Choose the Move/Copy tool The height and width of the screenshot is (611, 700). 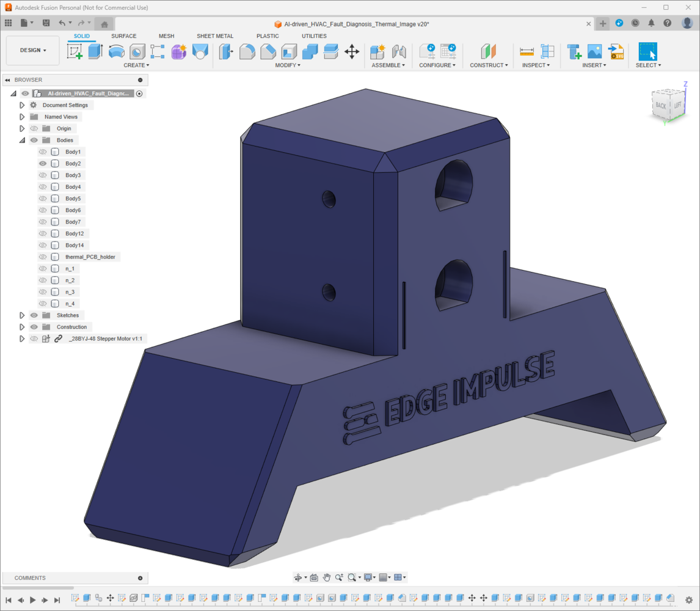352,51
